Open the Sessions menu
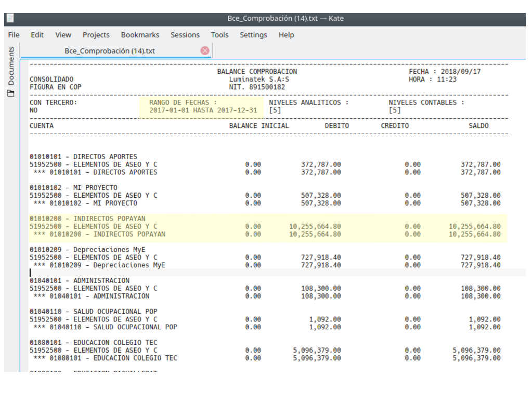 pyautogui.click(x=185, y=35)
